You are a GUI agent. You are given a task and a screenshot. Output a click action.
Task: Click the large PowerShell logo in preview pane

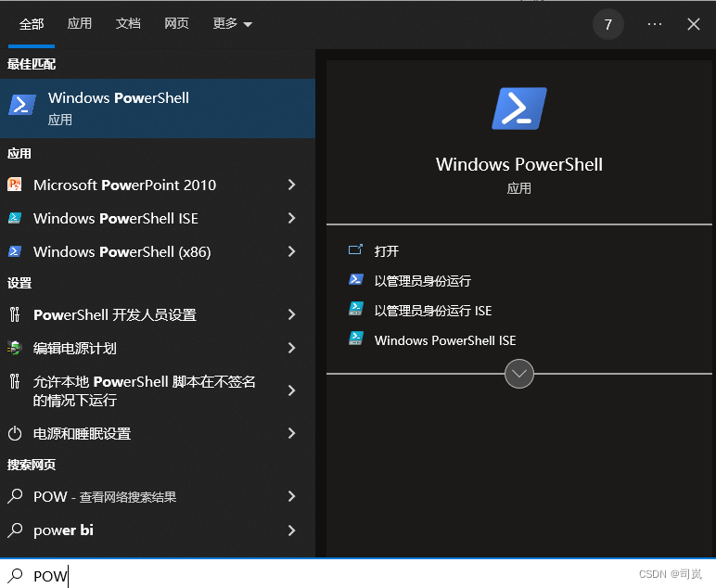click(x=519, y=109)
